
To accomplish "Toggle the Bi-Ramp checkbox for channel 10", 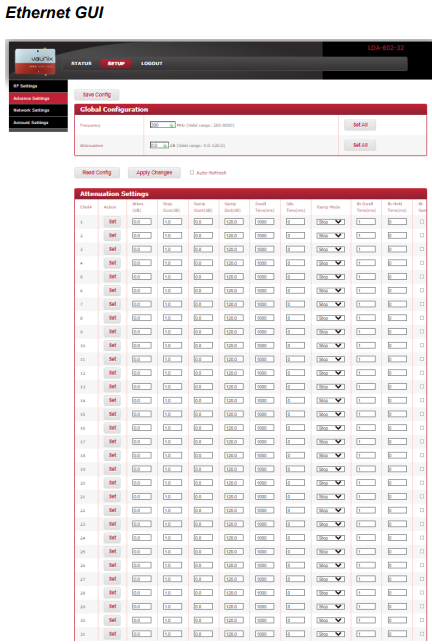I will pyautogui.click(x=422, y=345).
